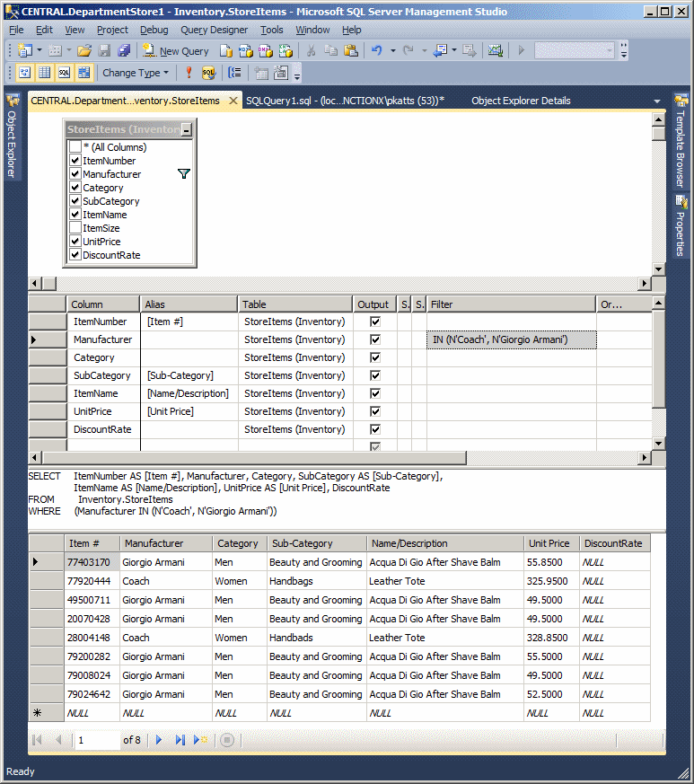
Task: Toggle Output checkbox for SubCategory grid row
Action: 375,375
